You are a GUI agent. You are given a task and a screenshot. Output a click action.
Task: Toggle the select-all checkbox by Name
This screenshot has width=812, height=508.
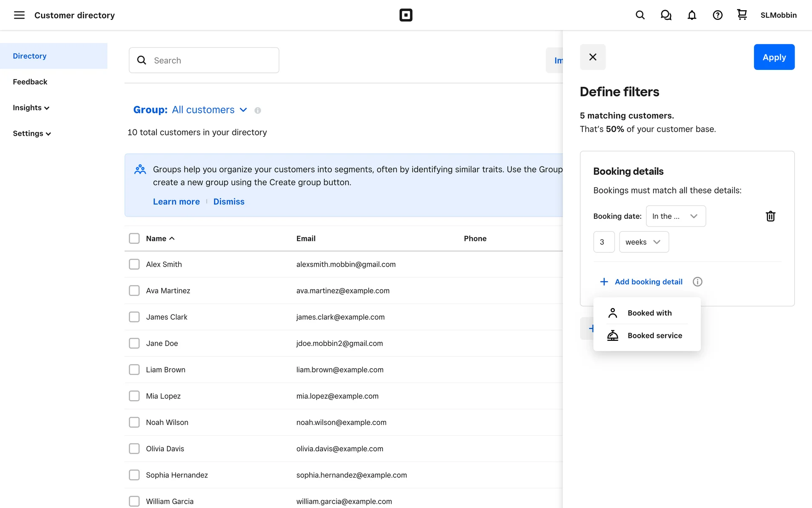coord(134,238)
